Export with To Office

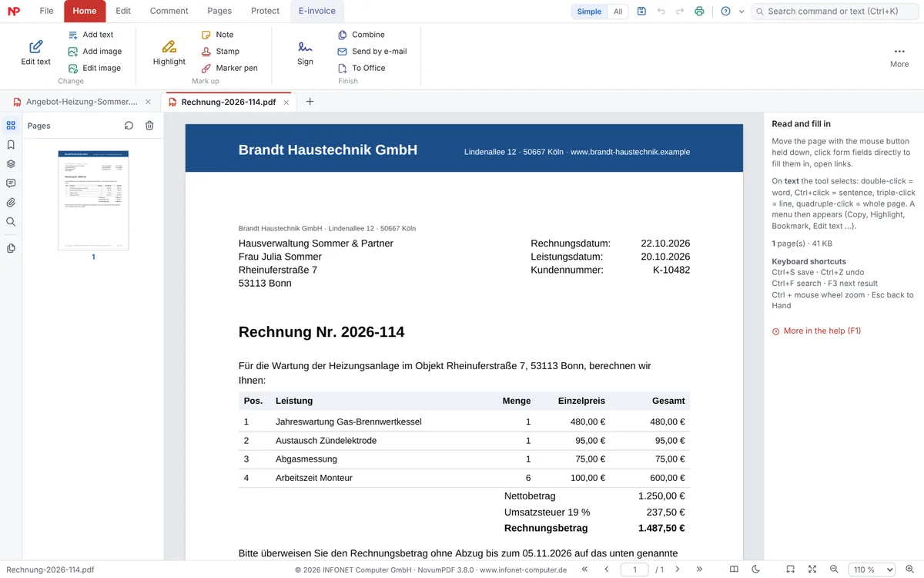pos(361,68)
